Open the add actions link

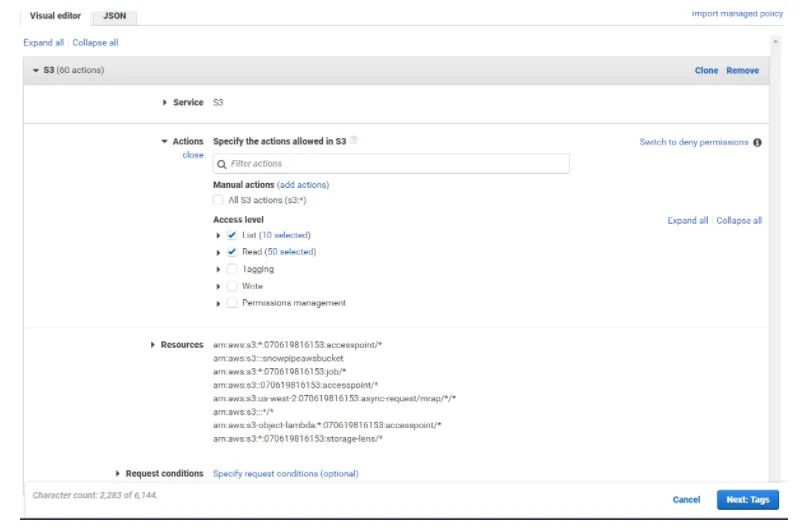pyautogui.click(x=303, y=185)
